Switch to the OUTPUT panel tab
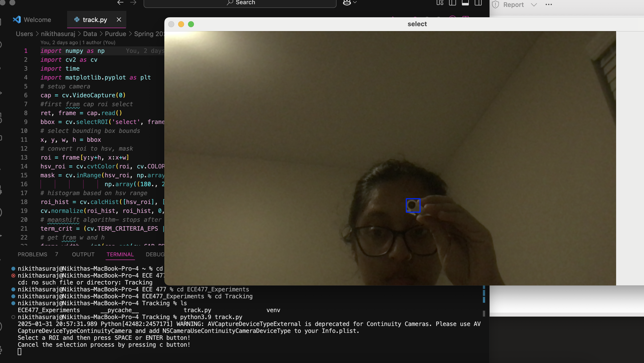644x363 pixels. (83, 254)
